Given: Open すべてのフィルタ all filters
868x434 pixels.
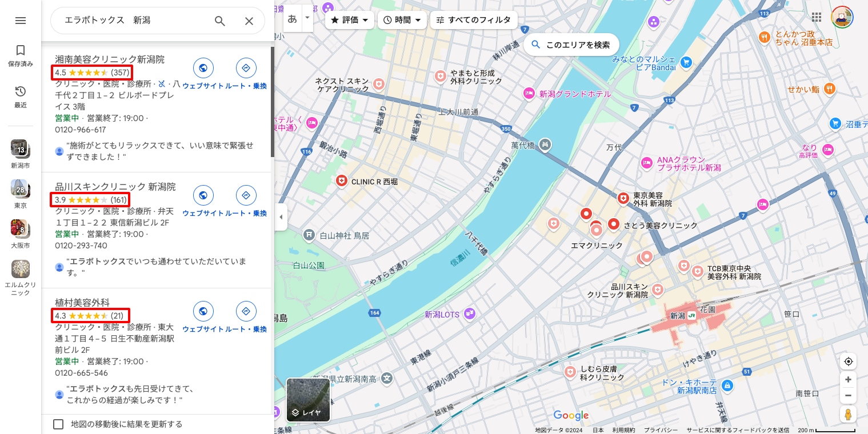Looking at the screenshot, I should [474, 20].
